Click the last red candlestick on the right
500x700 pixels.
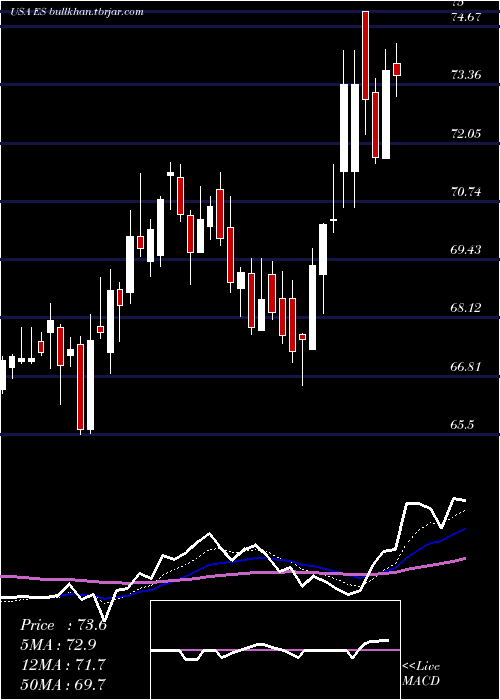[x=396, y=70]
